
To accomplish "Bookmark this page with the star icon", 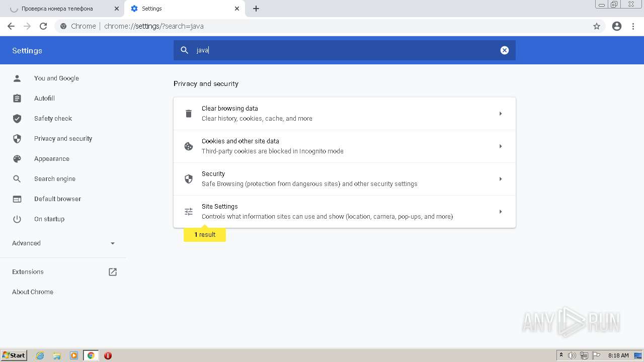I will [597, 26].
